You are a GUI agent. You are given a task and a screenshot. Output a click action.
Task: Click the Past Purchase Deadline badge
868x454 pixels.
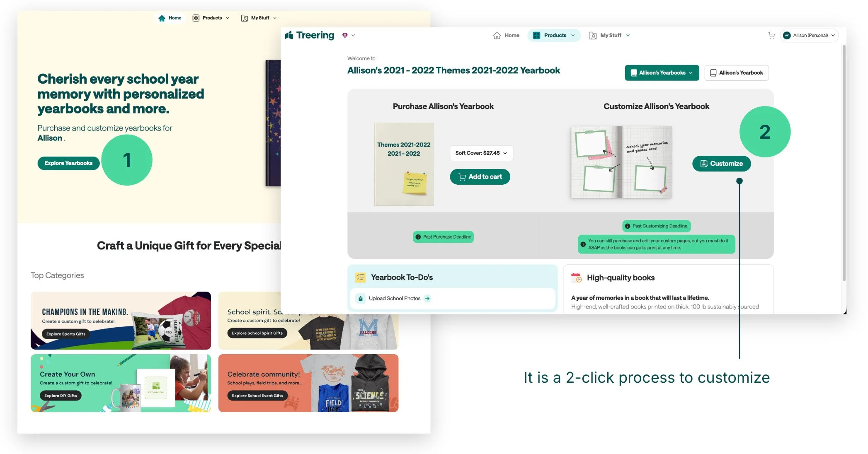443,237
